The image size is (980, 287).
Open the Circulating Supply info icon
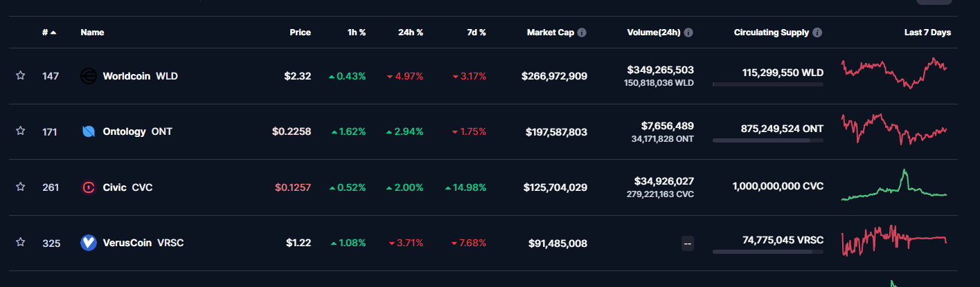click(817, 33)
